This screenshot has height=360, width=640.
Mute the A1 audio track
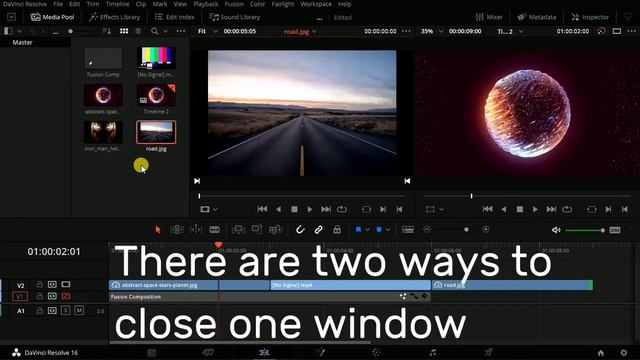[x=79, y=311]
